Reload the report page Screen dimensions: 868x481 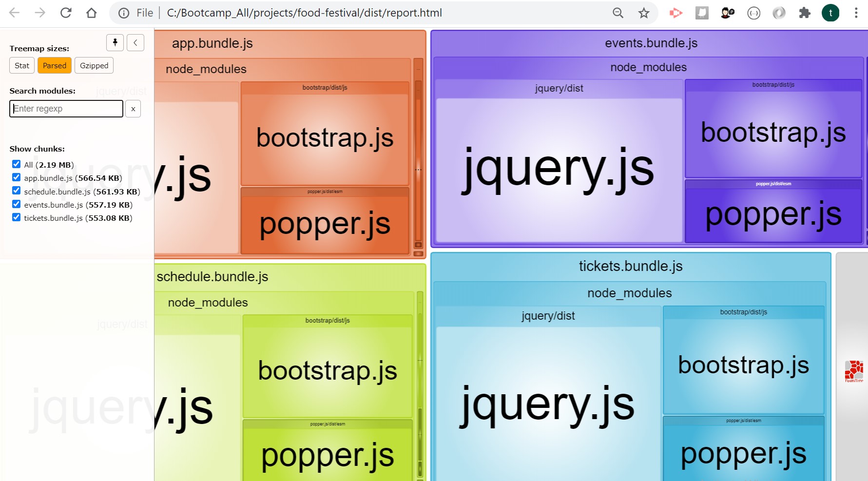point(66,13)
